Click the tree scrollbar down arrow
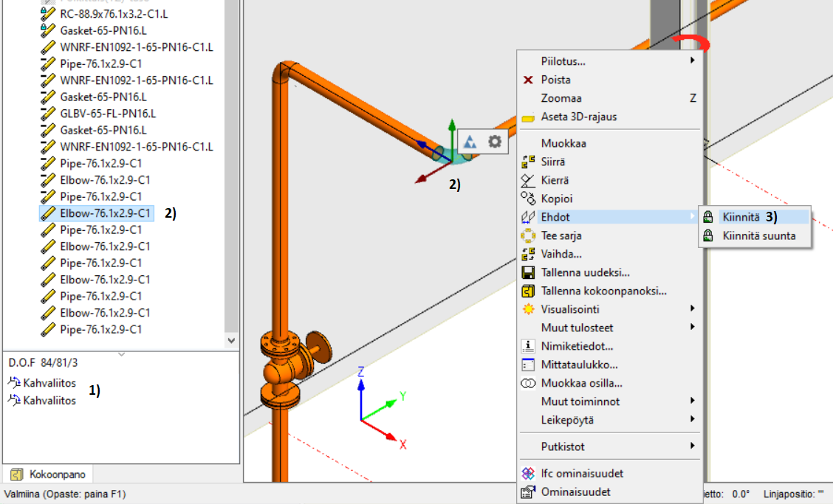The image size is (833, 504). pyautogui.click(x=232, y=341)
